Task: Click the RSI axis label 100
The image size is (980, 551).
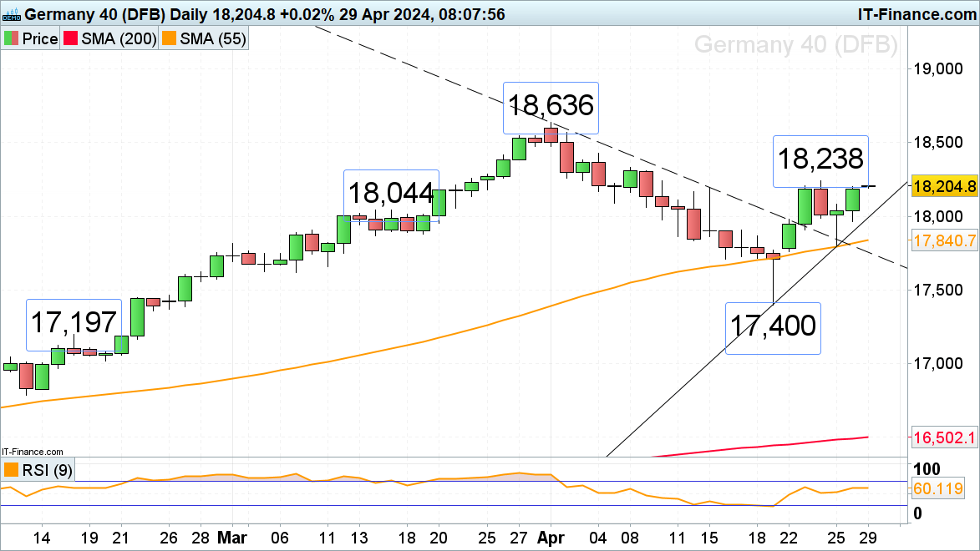Action: pos(927,468)
